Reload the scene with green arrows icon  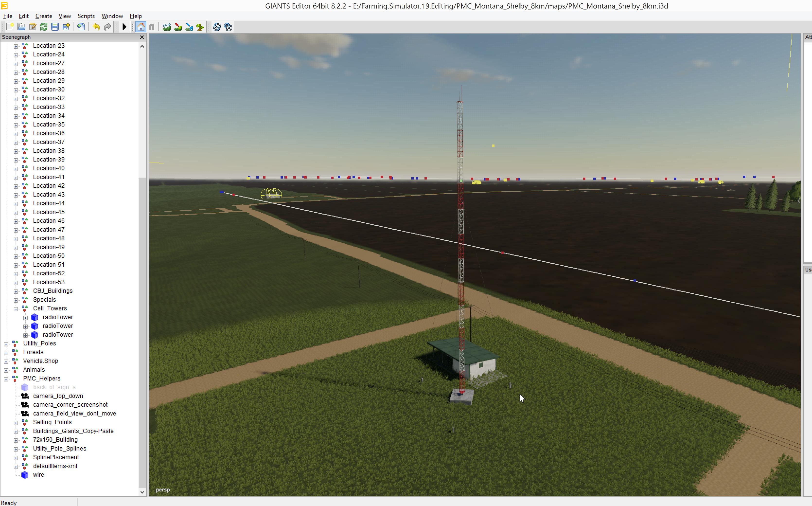click(44, 27)
